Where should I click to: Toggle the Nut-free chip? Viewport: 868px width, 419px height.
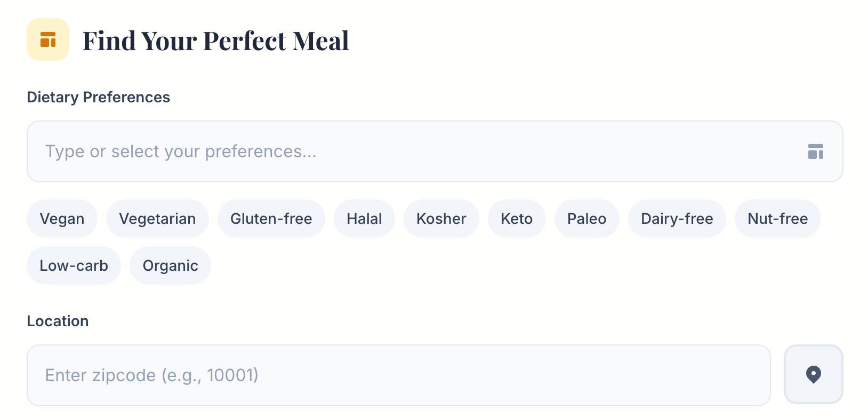(777, 219)
